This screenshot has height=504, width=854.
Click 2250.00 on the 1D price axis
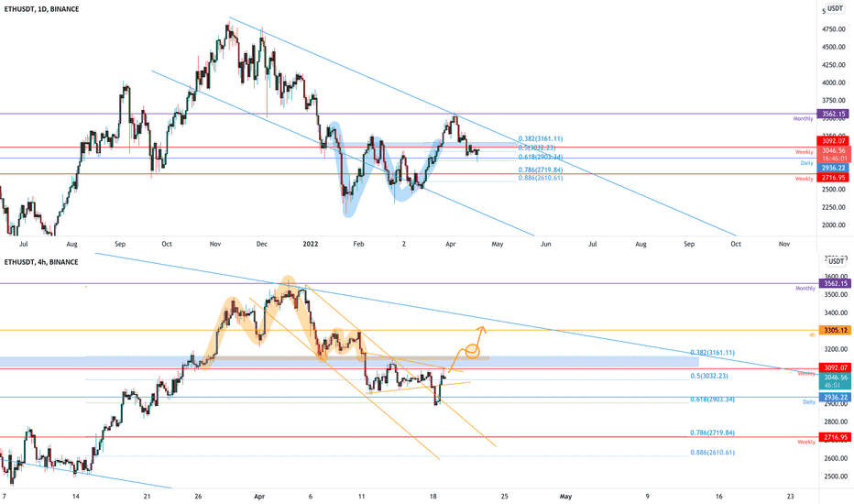835,208
